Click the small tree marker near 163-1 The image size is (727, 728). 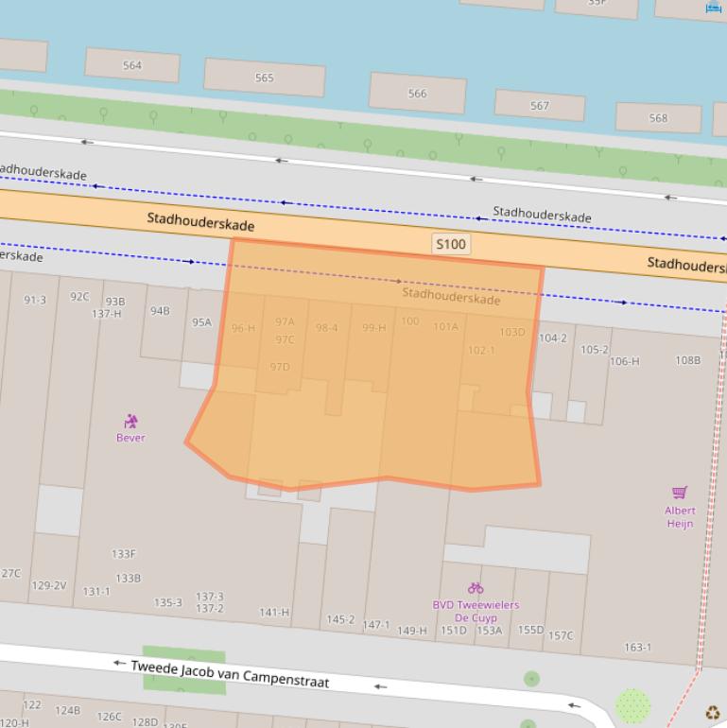tap(531, 679)
